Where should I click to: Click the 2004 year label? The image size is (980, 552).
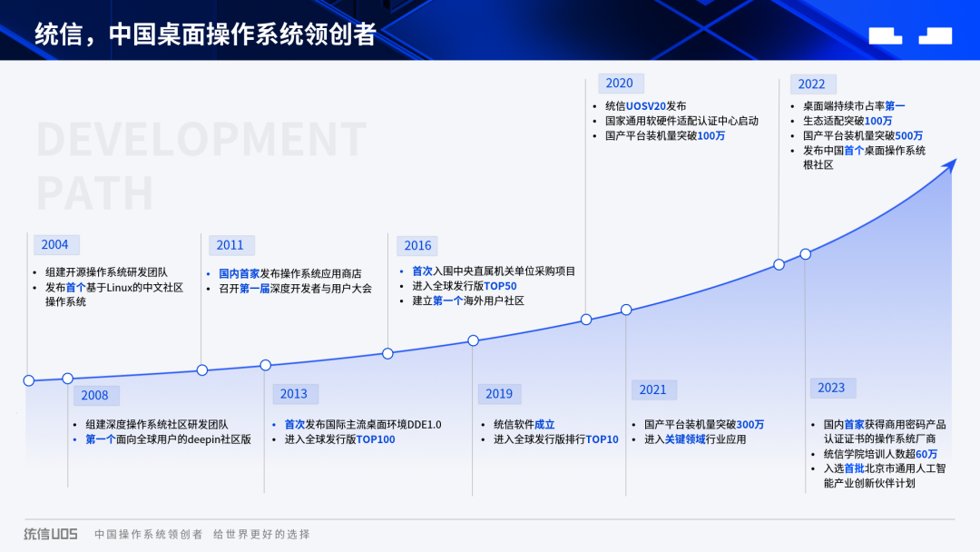pyautogui.click(x=56, y=245)
